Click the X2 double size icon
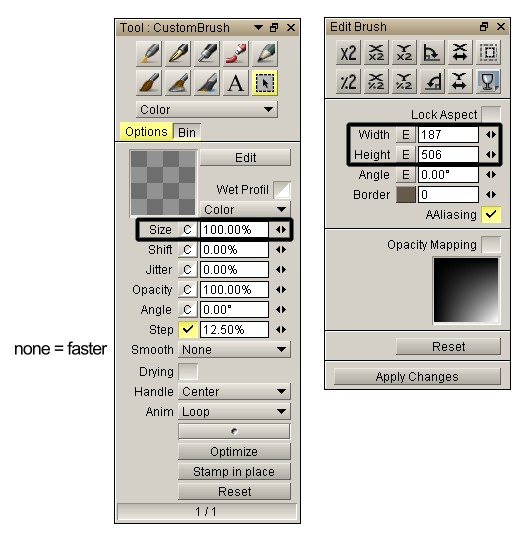 348,53
